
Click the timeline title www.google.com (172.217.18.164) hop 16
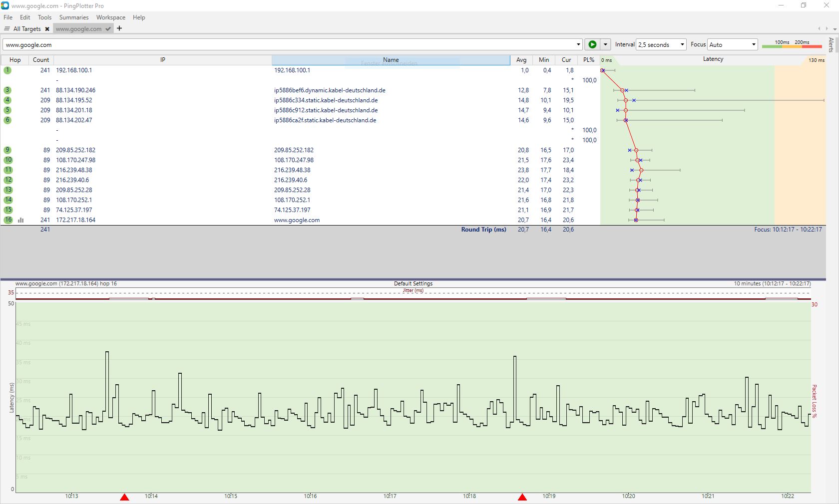click(66, 283)
